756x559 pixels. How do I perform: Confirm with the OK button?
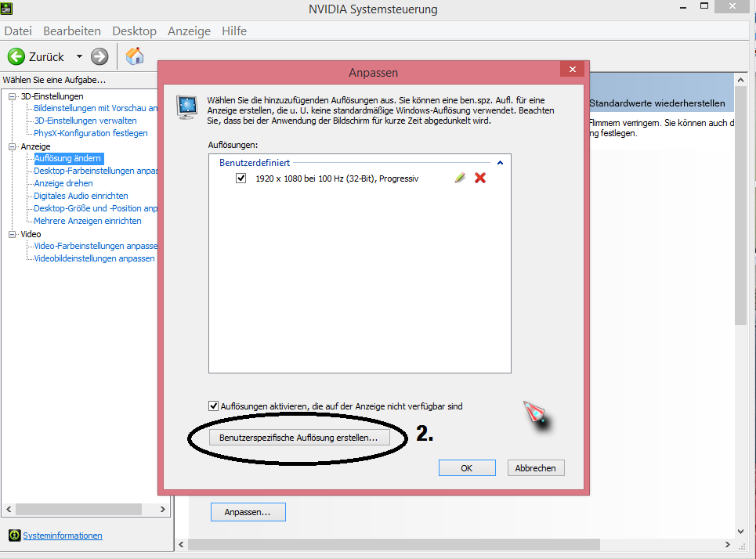pyautogui.click(x=467, y=468)
